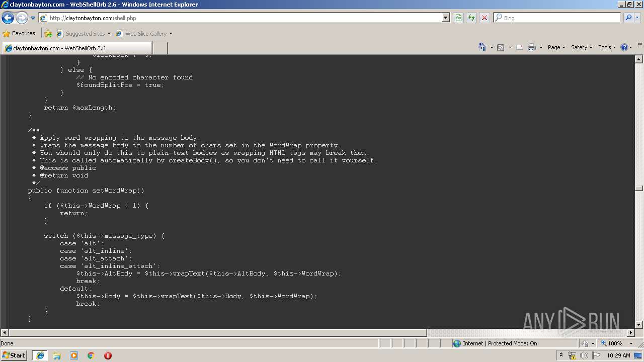This screenshot has height=362, width=644.
Task: Expand the address bar history dropdown
Action: [x=445, y=18]
